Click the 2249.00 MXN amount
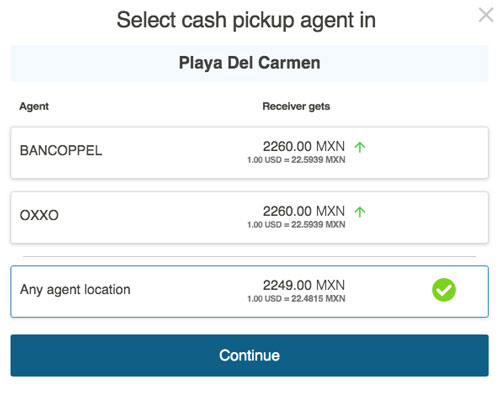Image resolution: width=500 pixels, height=398 pixels. pos(304,285)
